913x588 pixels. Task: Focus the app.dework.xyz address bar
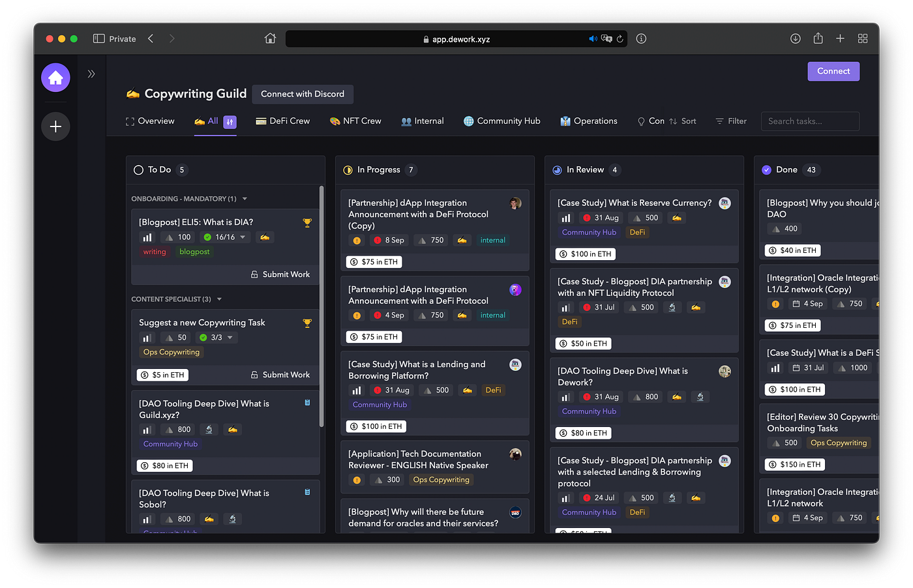pyautogui.click(x=456, y=39)
